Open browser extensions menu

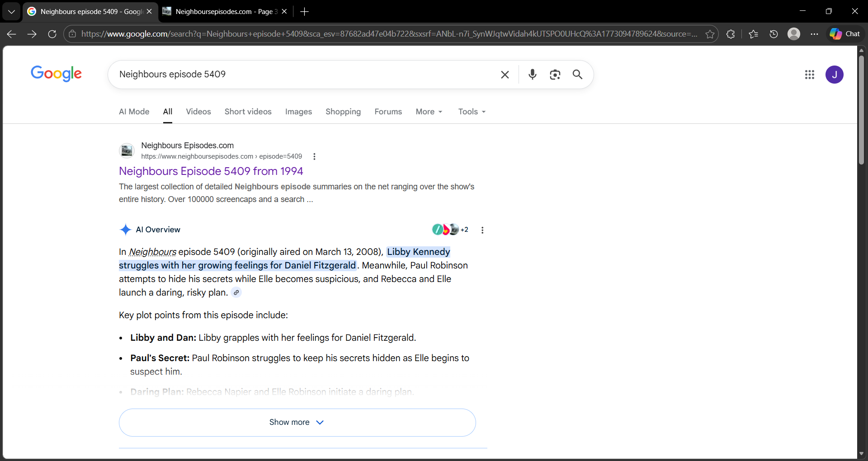(x=730, y=34)
